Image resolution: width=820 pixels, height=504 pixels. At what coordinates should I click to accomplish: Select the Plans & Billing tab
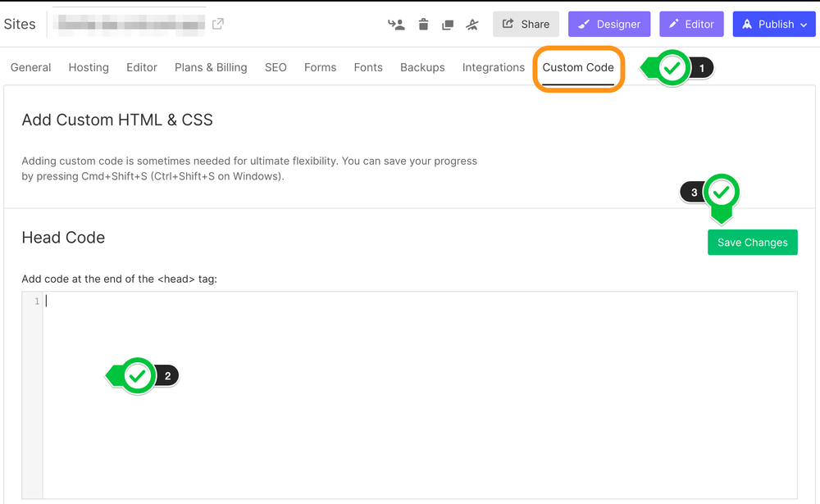210,67
